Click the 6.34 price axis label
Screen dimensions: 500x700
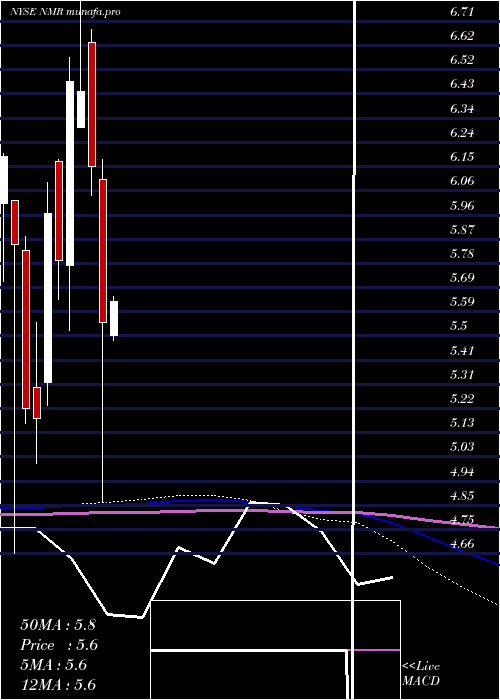(462, 109)
